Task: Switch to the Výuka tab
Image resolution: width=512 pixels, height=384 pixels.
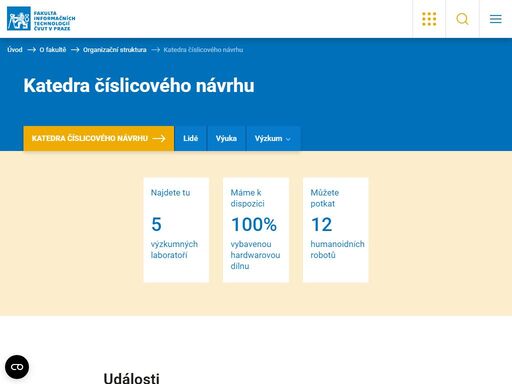Action: coord(226,138)
